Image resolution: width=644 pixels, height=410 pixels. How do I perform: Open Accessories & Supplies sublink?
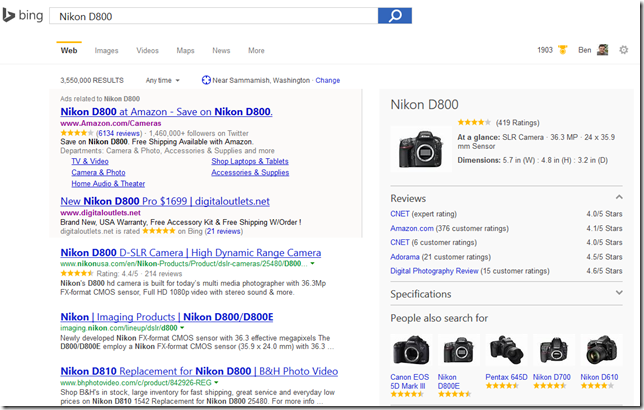(x=250, y=173)
